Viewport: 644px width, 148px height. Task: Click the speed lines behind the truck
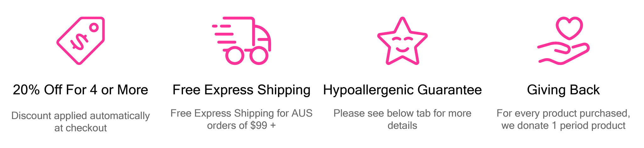click(224, 34)
